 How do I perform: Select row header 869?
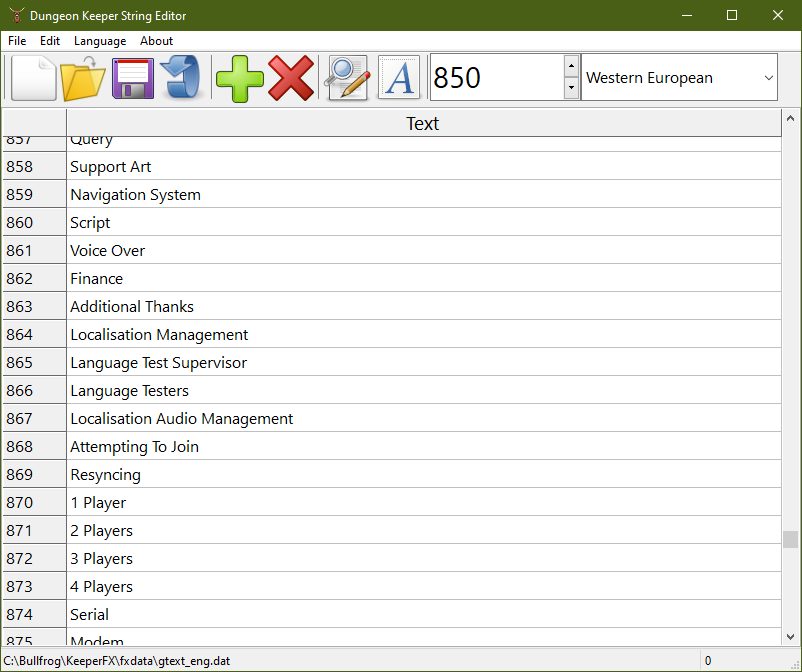34,475
